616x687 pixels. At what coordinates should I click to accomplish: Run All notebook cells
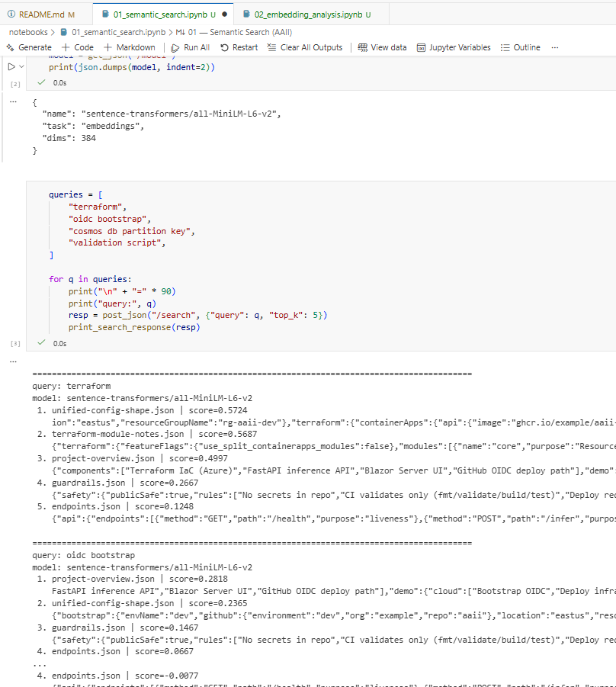pyautogui.click(x=190, y=47)
